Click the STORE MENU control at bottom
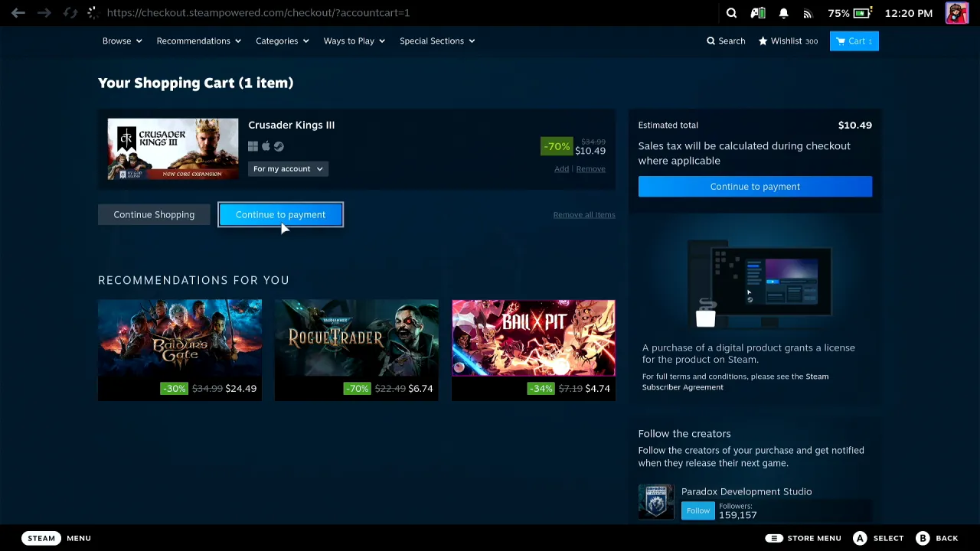The width and height of the screenshot is (980, 551). 803,538
